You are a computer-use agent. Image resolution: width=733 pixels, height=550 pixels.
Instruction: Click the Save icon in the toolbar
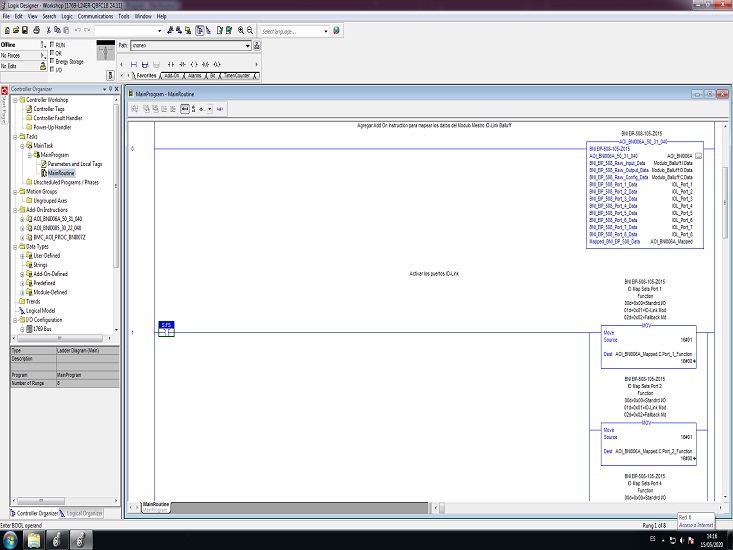point(25,31)
